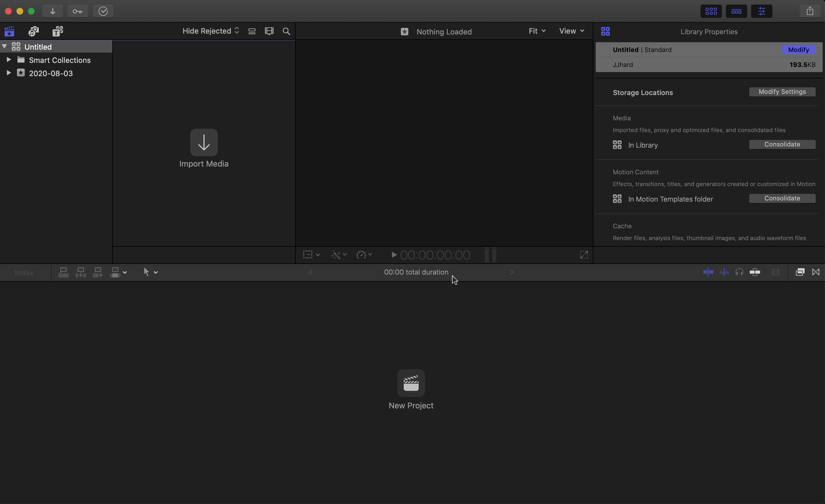Toggle audio skimming waveform button
The image size is (825, 504).
pyautogui.click(x=724, y=272)
